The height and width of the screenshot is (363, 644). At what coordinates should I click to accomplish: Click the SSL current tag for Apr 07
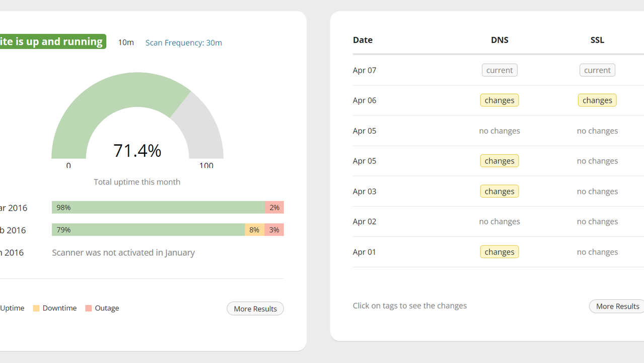pyautogui.click(x=597, y=70)
